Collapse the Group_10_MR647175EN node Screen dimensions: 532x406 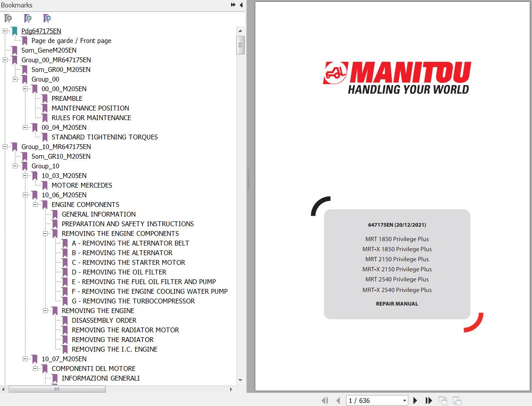pos(5,146)
